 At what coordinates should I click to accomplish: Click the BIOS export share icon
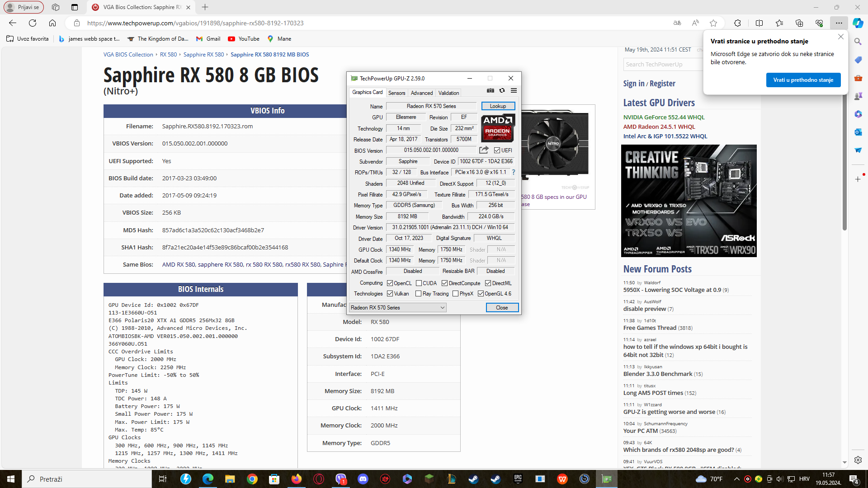[484, 150]
